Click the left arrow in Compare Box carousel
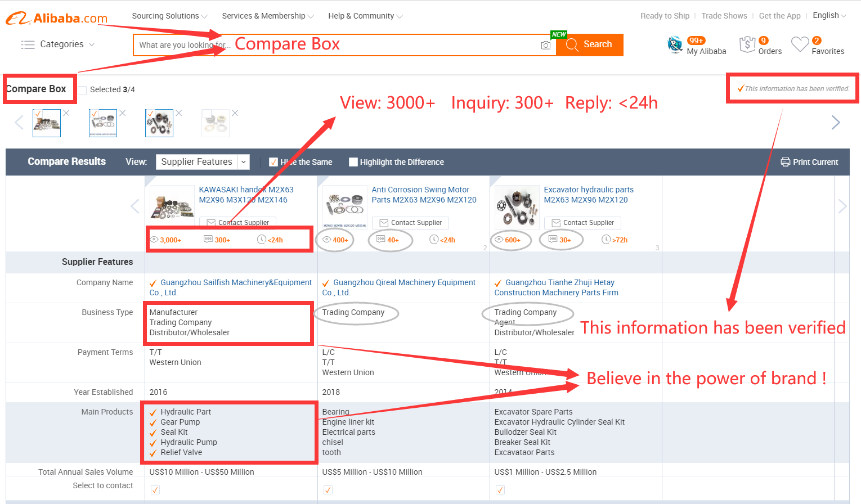 pos(19,123)
